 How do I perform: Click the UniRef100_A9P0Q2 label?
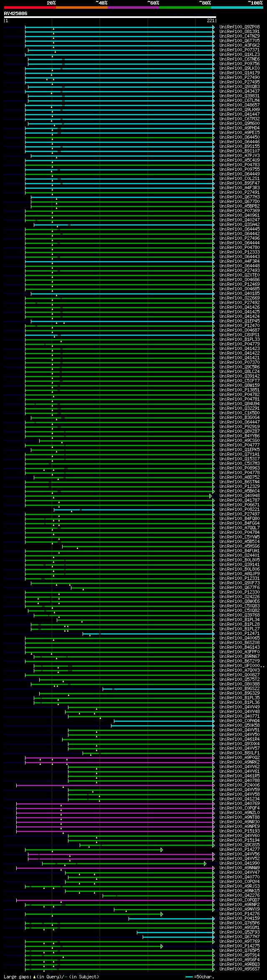pos(239,757)
